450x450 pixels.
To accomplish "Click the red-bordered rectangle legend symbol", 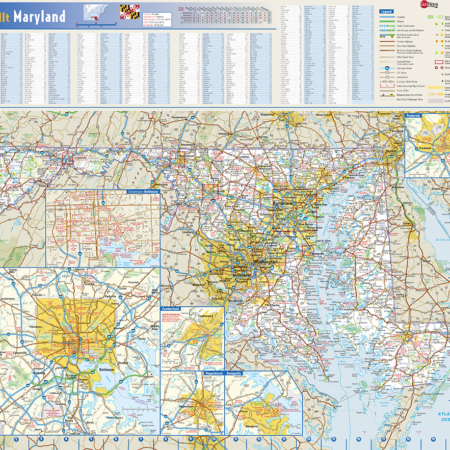I will [439, 62].
